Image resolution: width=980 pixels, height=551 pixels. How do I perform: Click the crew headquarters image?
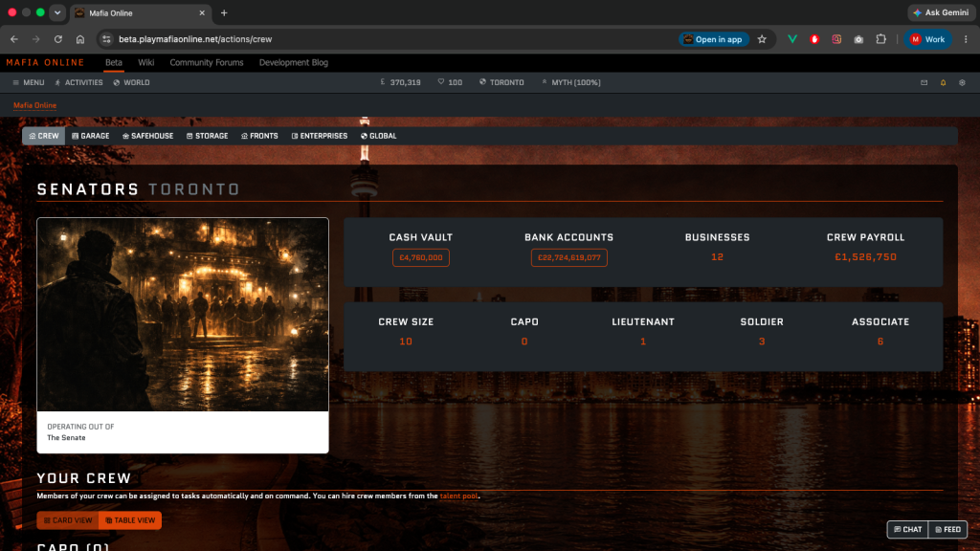coord(183,314)
